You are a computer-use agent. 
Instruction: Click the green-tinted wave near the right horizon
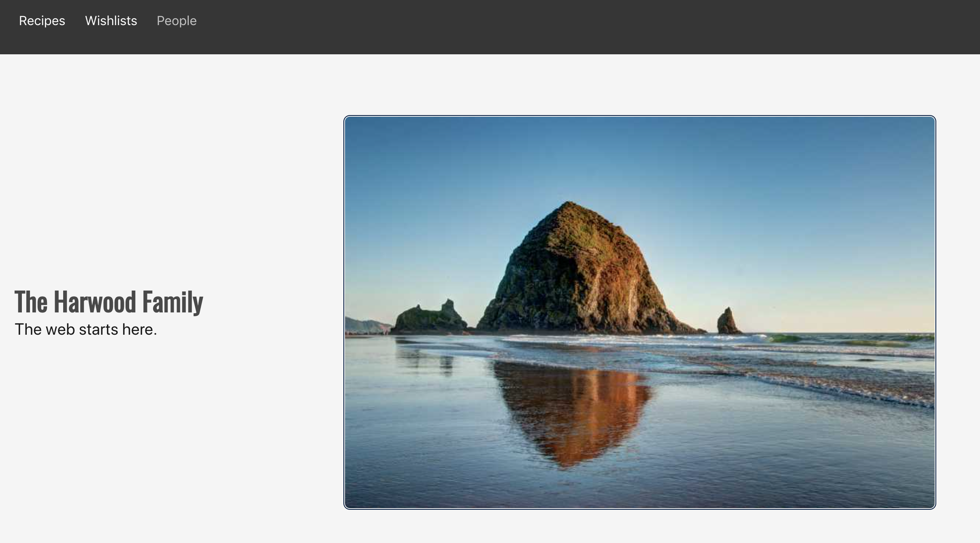pyautogui.click(x=786, y=338)
